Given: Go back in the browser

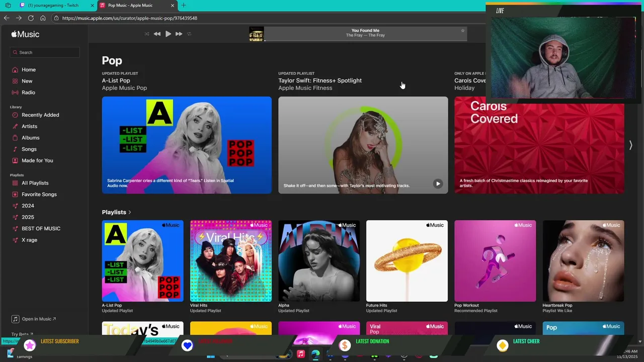Looking at the screenshot, I should (x=7, y=18).
